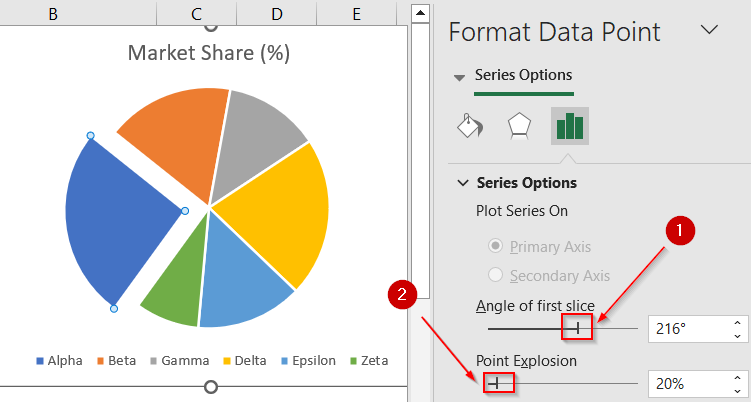Viewport: 751px width, 402px height.
Task: Select column E header
Action: tap(356, 13)
